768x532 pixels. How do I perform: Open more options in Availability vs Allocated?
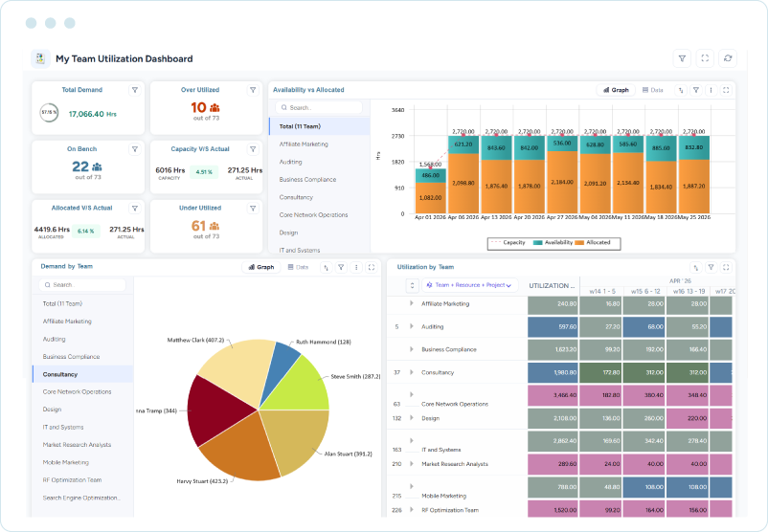pos(711,90)
